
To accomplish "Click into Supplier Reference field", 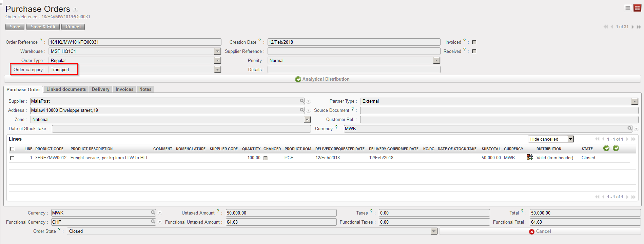I will click(x=354, y=51).
